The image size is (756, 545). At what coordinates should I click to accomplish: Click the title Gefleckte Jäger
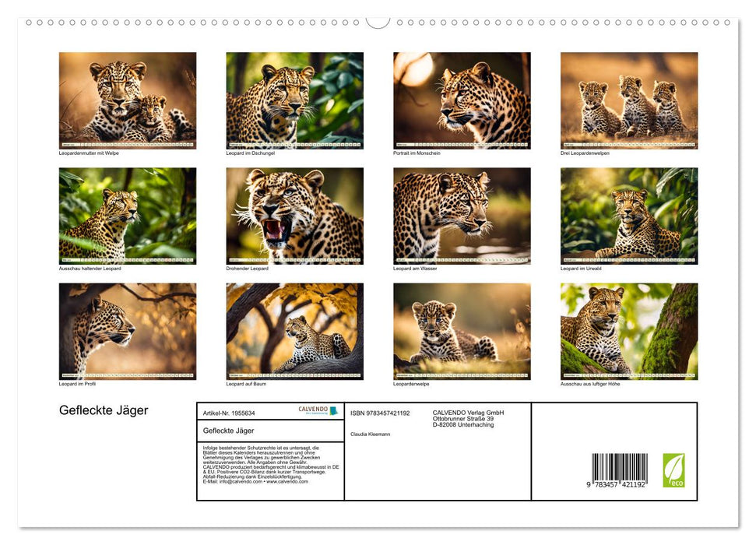tap(104, 409)
